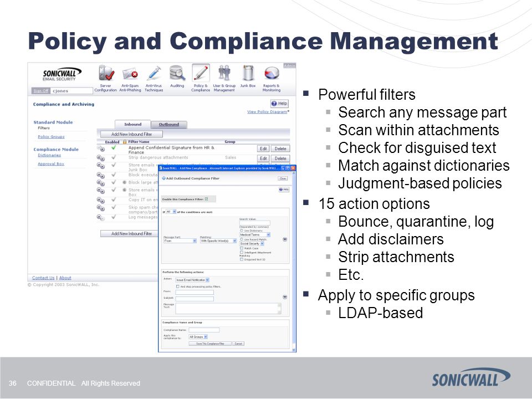
Task: Delete Strip dangerous attachments filter
Action: click(x=280, y=158)
